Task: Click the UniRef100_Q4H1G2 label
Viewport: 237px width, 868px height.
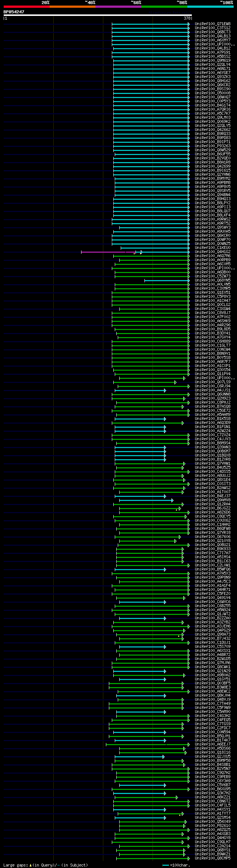Action: 213,252
